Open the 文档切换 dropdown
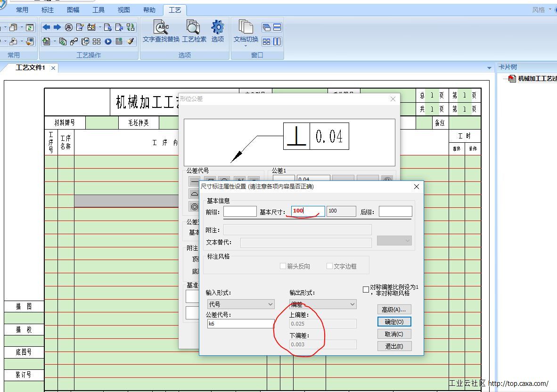The height and width of the screenshot is (392, 557). pos(246,33)
